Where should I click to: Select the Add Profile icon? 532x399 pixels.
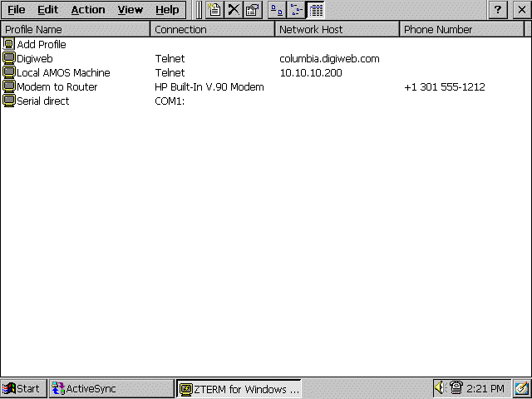pos(9,44)
